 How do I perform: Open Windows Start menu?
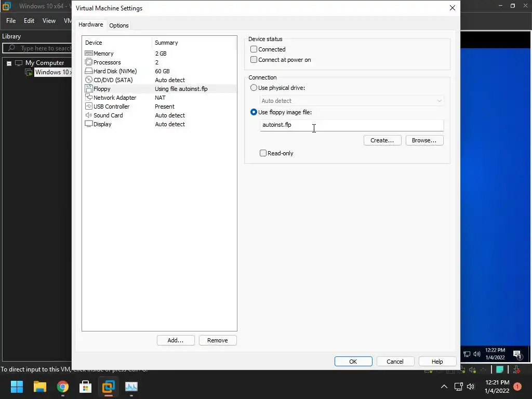point(17,387)
